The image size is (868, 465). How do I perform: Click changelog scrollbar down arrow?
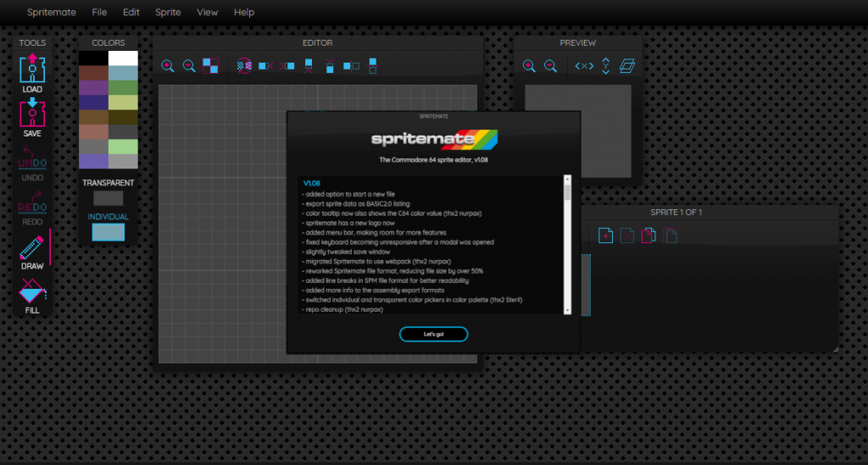click(x=567, y=311)
